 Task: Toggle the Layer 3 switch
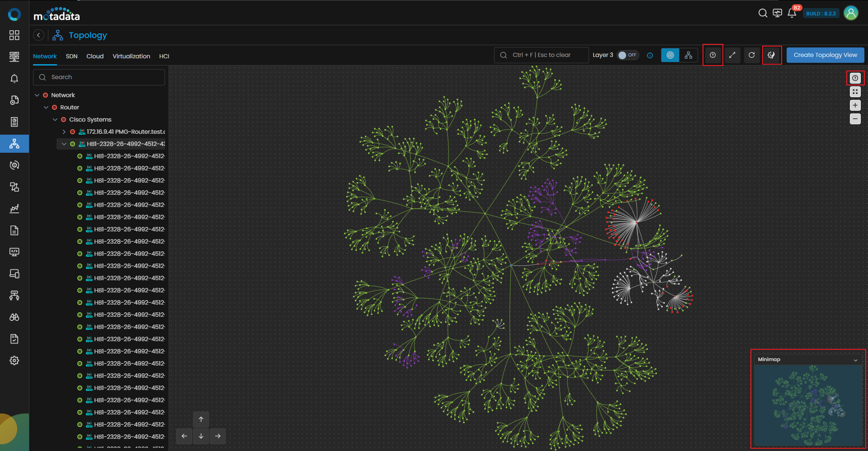point(628,55)
